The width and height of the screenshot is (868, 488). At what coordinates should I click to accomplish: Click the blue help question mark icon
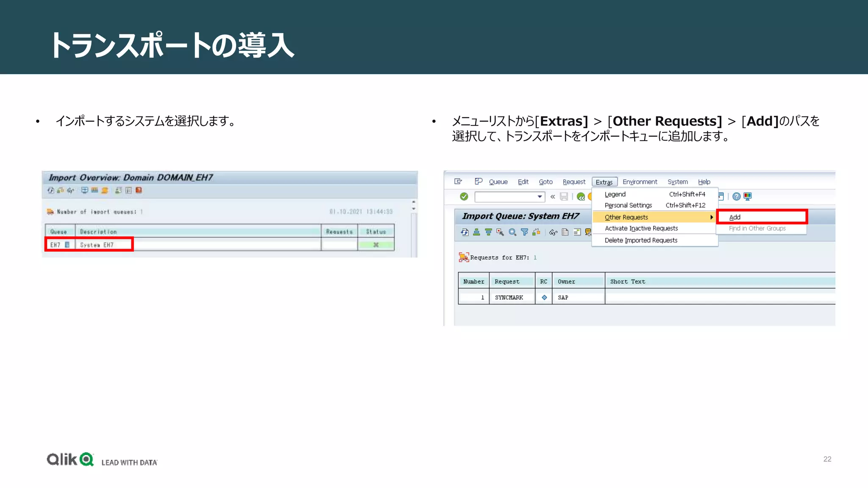[x=737, y=197]
